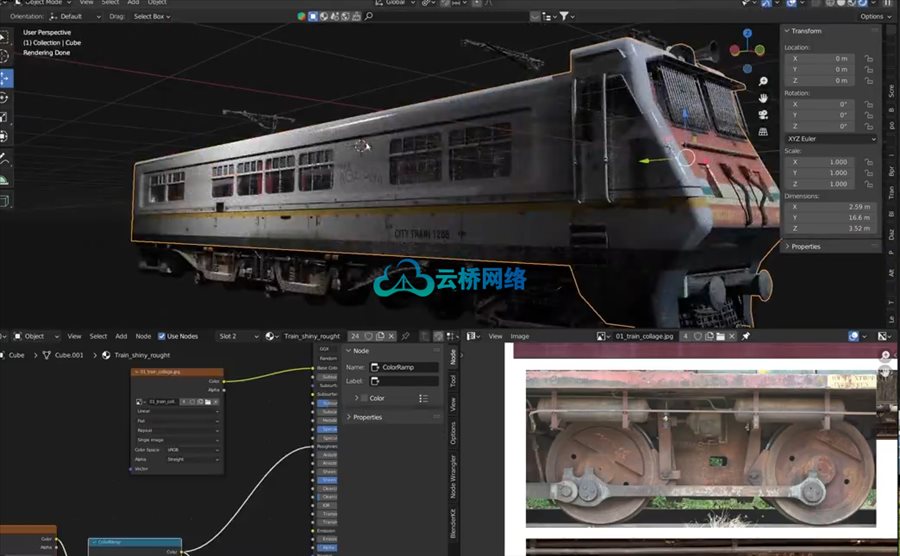Select the Rotate tool in the left toolbar
900x556 pixels.
4,97
